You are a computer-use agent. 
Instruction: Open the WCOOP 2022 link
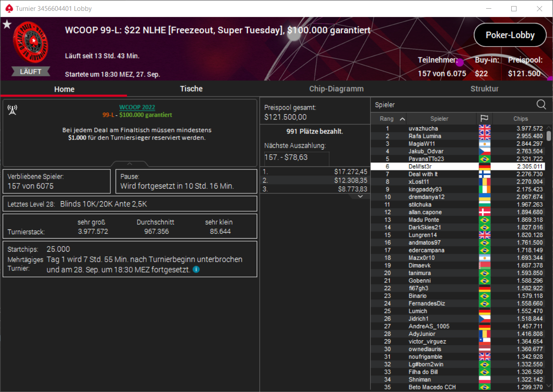(137, 107)
